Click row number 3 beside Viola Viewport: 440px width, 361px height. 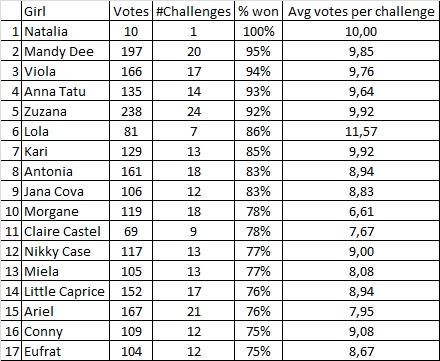click(x=11, y=71)
